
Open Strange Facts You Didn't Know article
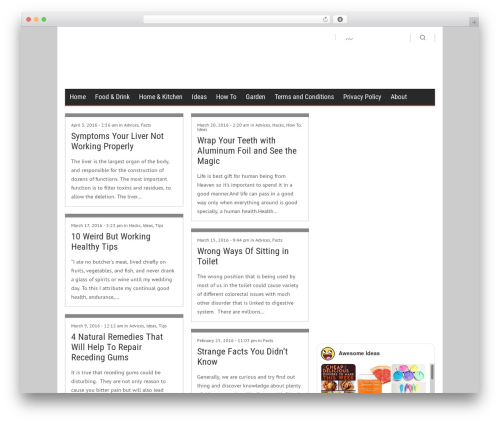click(x=242, y=357)
